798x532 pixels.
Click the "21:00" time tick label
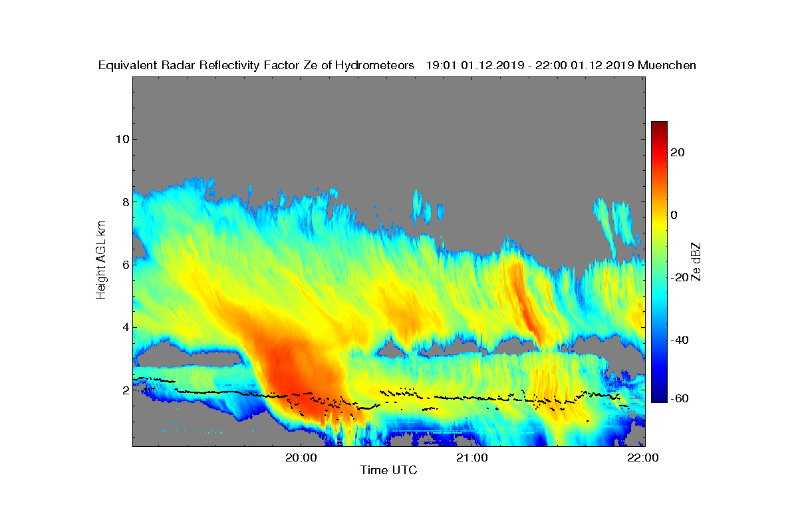(x=472, y=458)
